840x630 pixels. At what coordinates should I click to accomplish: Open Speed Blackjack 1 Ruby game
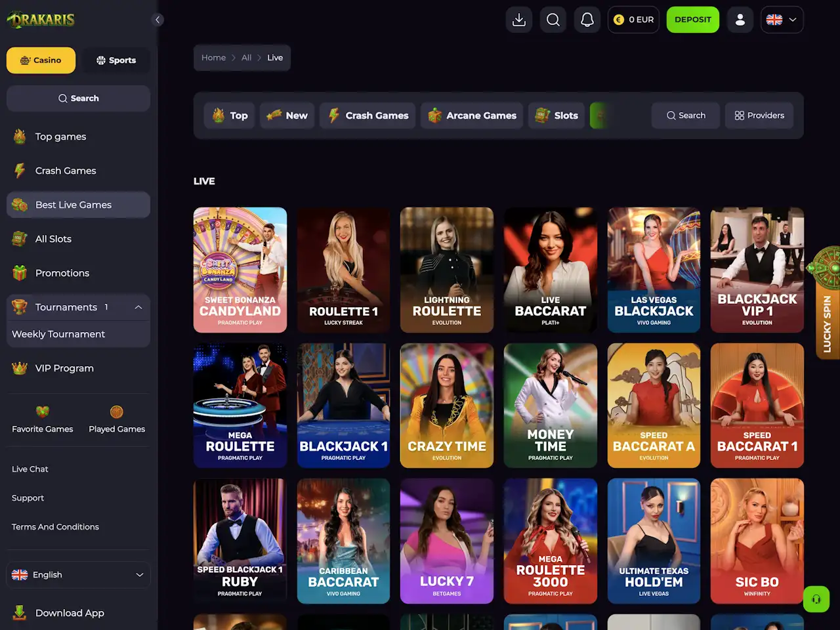(240, 541)
